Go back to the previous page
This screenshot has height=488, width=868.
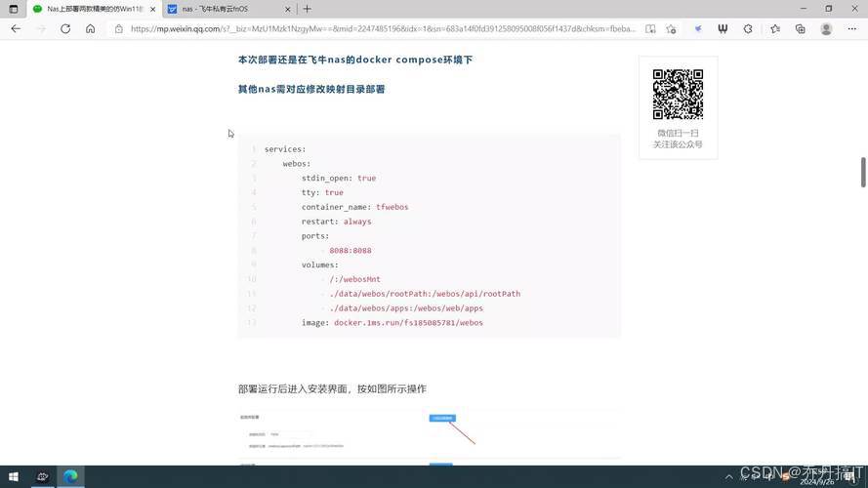[16, 28]
